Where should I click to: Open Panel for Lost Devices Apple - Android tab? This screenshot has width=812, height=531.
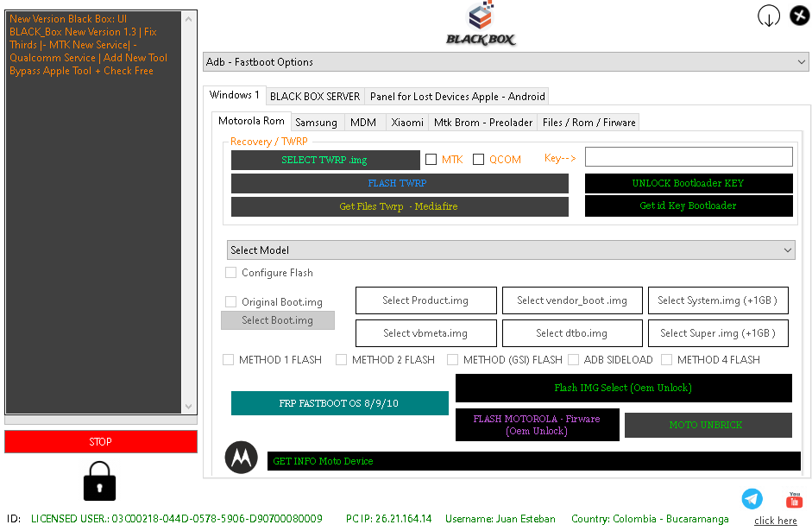(457, 97)
